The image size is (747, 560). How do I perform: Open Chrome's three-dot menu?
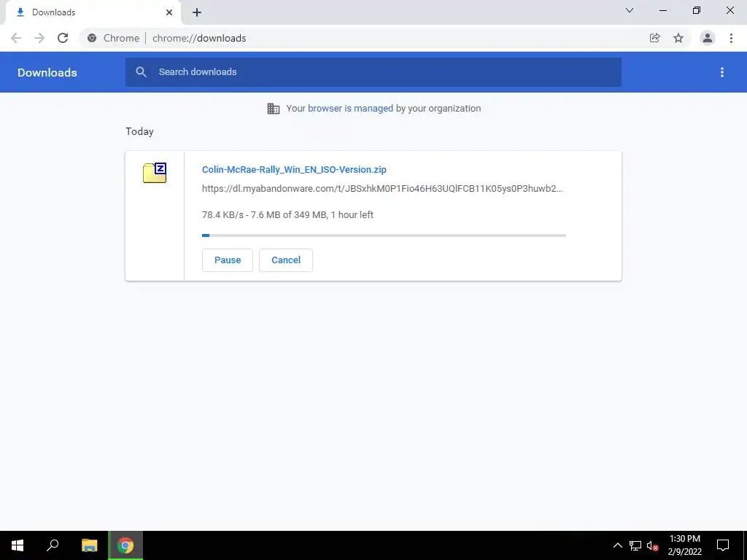click(731, 38)
